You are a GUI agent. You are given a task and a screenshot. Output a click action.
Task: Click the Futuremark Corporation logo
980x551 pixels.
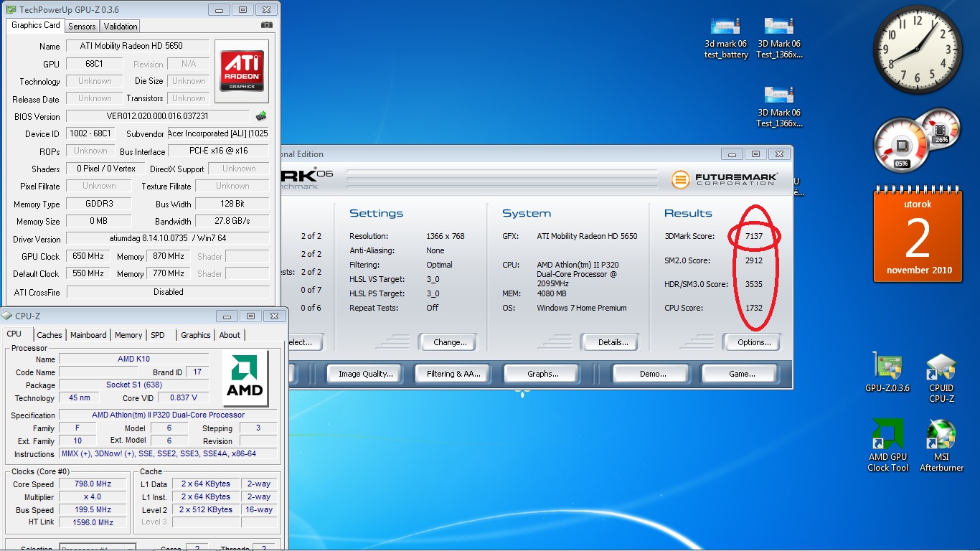coord(725,179)
